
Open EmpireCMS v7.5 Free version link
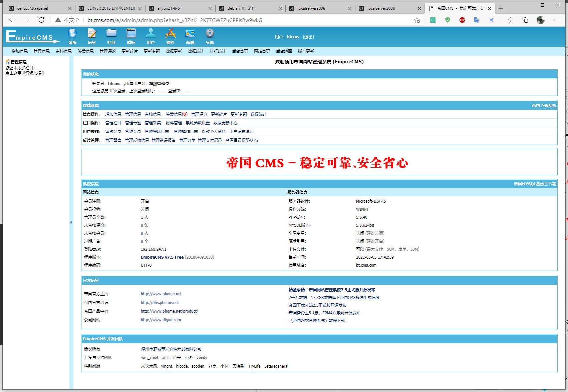(x=162, y=257)
